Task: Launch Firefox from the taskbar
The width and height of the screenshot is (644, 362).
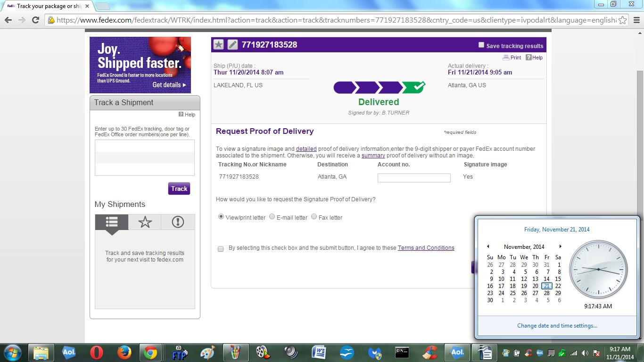Action: coord(124,353)
